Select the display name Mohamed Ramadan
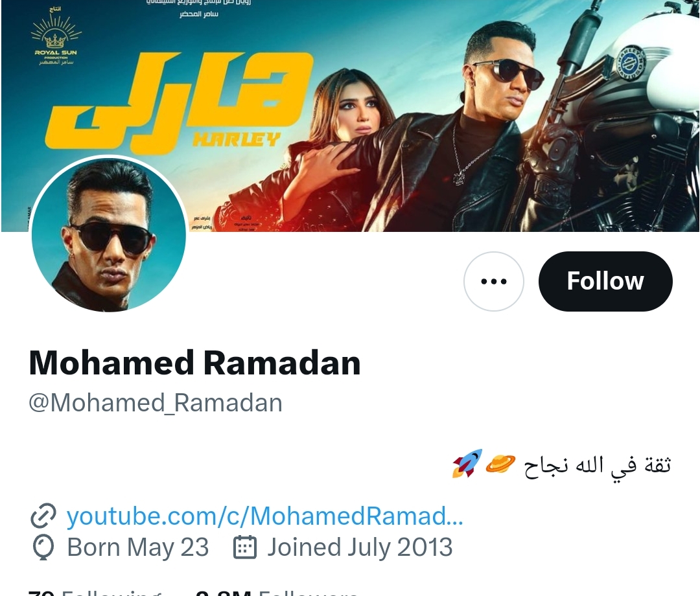The width and height of the screenshot is (700, 596). pos(194,363)
